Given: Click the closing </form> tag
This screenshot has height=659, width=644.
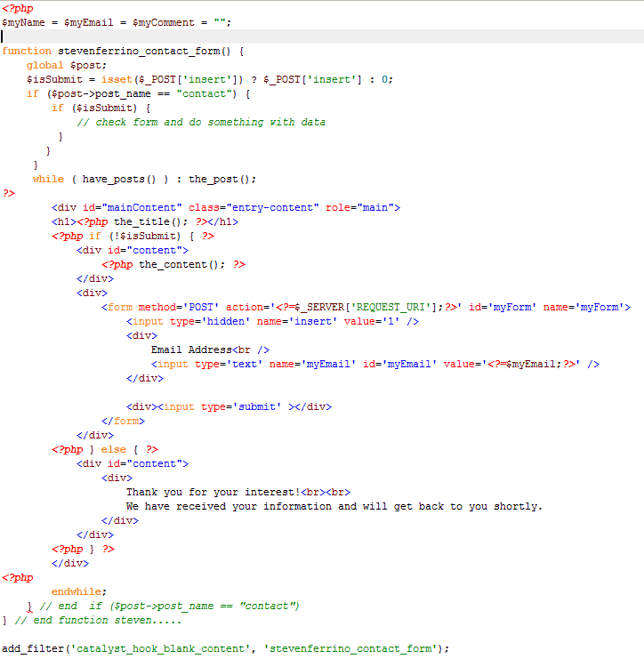Looking at the screenshot, I should pos(123,422).
